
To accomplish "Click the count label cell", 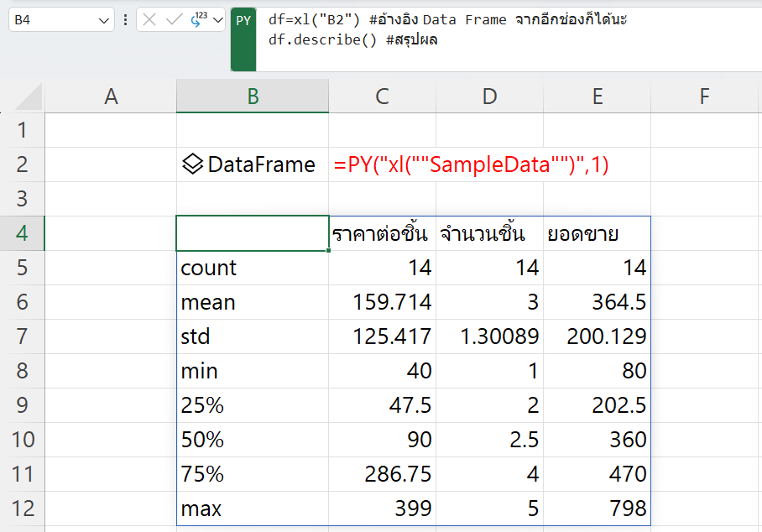I will click(253, 268).
